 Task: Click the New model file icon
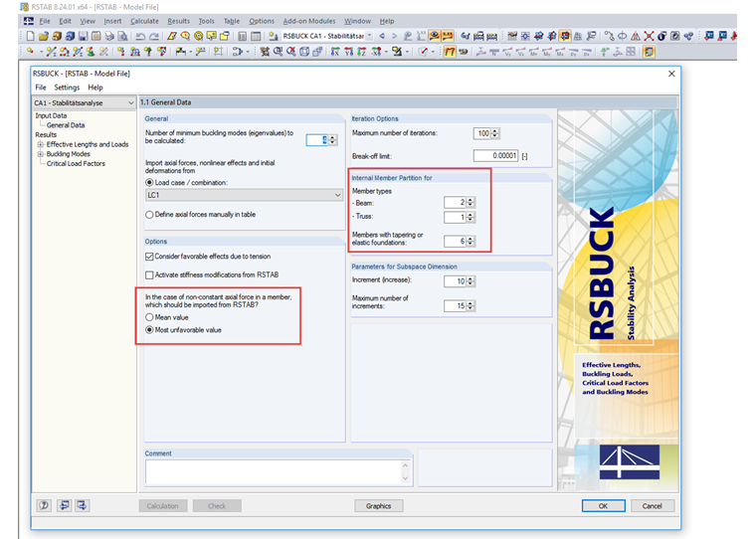point(31,36)
